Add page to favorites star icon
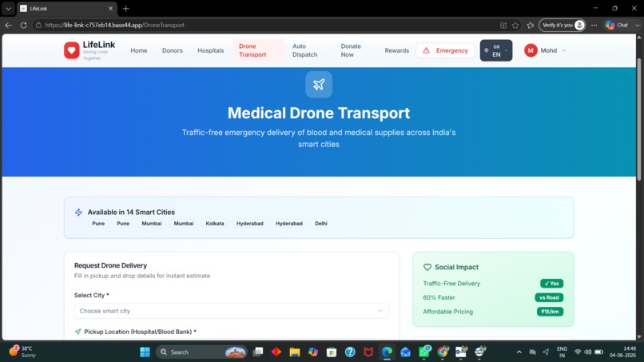This screenshot has width=644, height=362. coord(515,25)
